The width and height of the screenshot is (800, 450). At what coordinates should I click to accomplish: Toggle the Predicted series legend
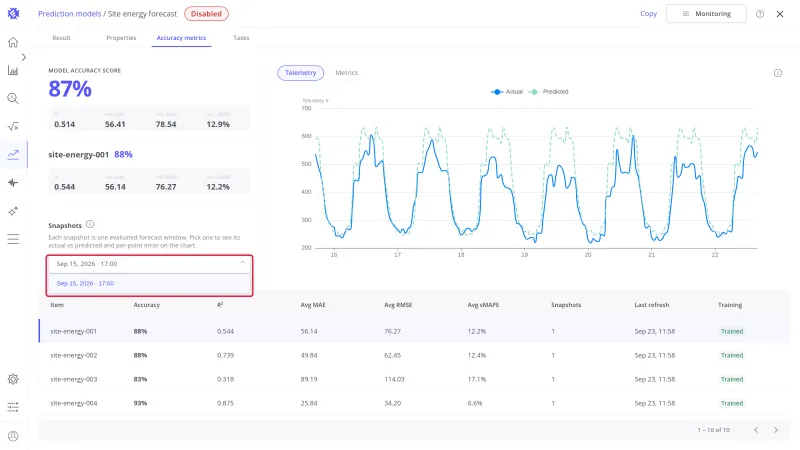coord(549,92)
